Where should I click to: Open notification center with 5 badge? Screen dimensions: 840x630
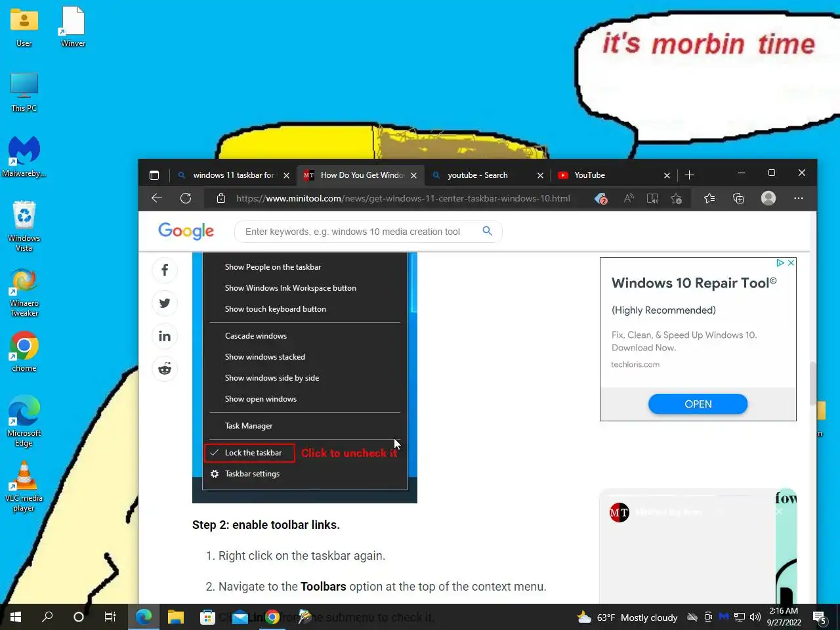(820, 617)
